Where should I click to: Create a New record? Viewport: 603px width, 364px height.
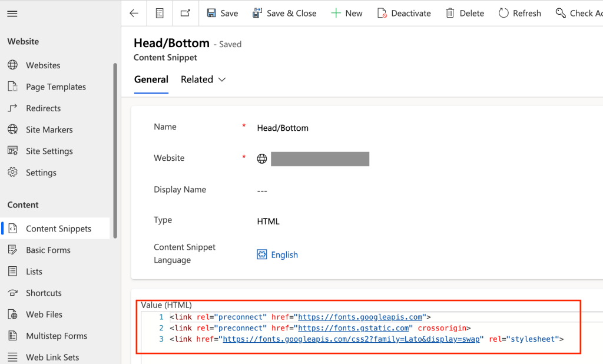click(x=346, y=13)
